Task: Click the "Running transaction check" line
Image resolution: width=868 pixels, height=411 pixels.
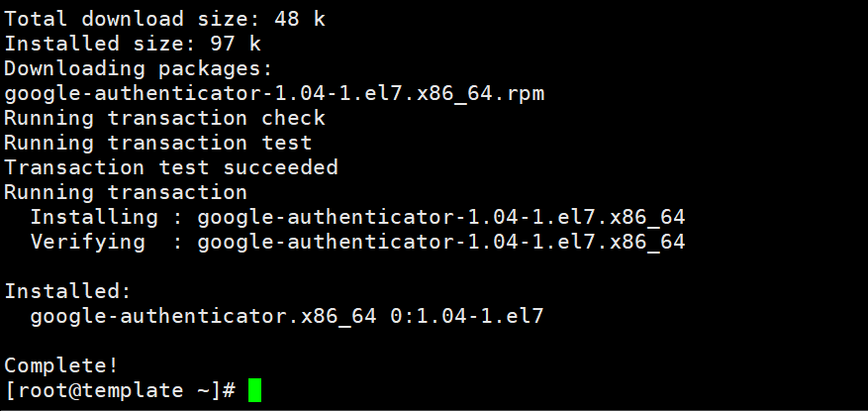Action: coord(164,118)
